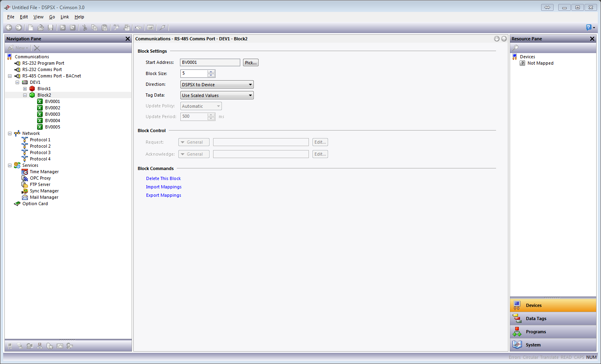Click the Block Size input field

point(194,73)
